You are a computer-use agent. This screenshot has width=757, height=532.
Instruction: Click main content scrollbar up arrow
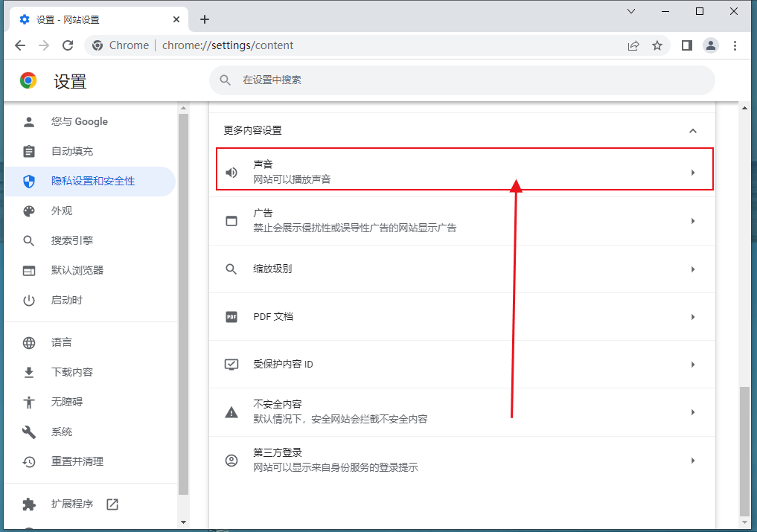tap(744, 108)
